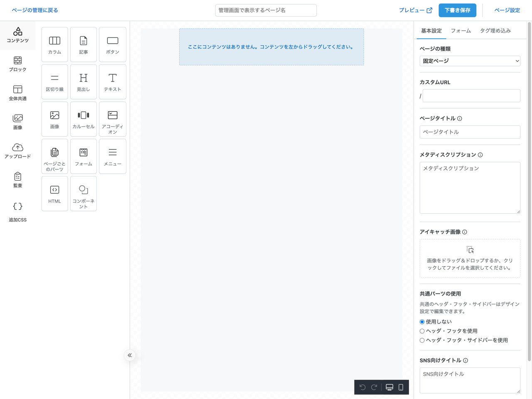Select the アコーディオン accordion block icon
Image resolution: width=532 pixels, height=399 pixels.
(x=112, y=119)
